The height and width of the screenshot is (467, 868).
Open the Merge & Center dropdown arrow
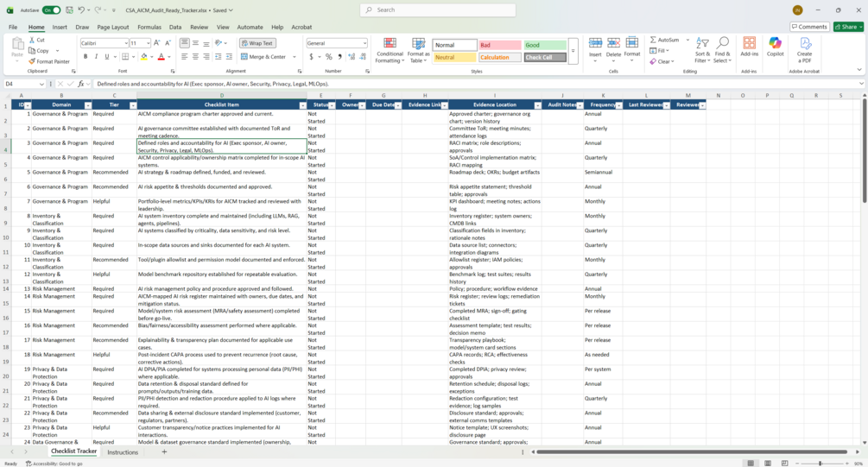(294, 56)
